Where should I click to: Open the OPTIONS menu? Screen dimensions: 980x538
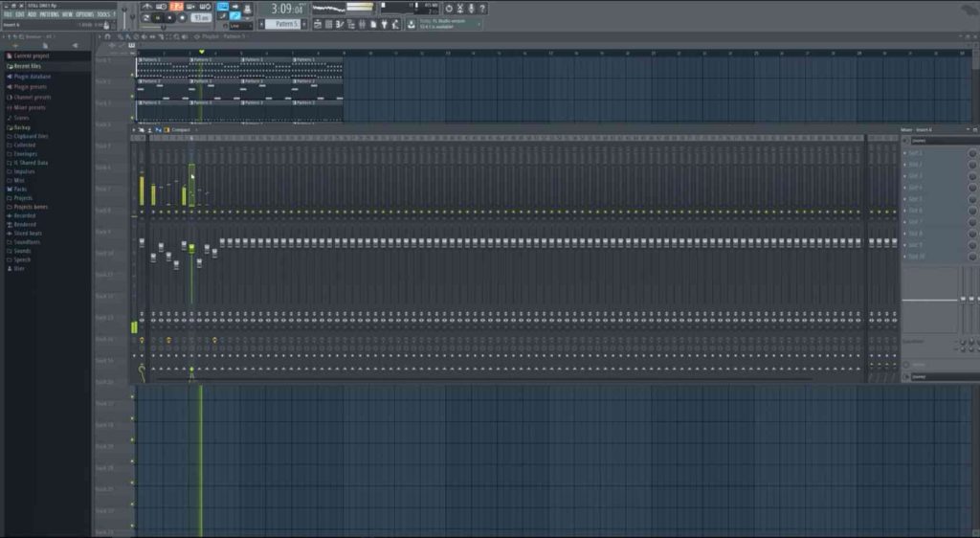(x=84, y=14)
